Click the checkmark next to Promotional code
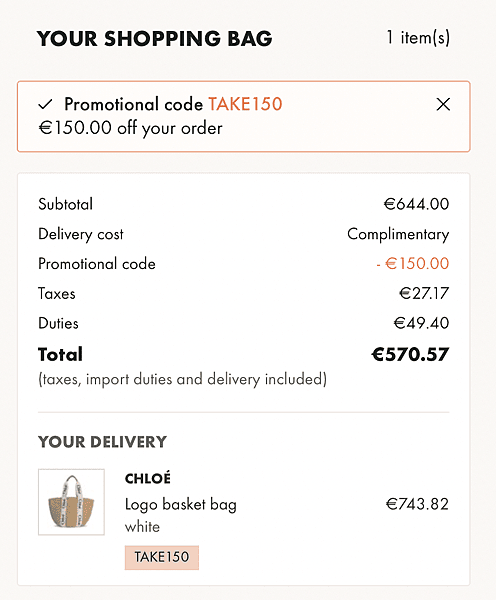The image size is (496, 600). [x=45, y=104]
